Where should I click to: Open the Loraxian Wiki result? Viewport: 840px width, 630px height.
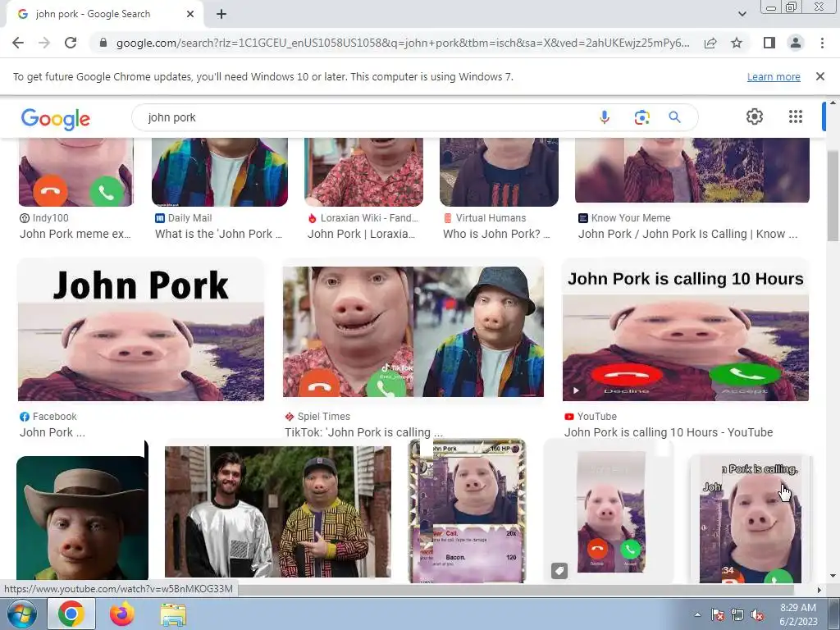tap(362, 234)
